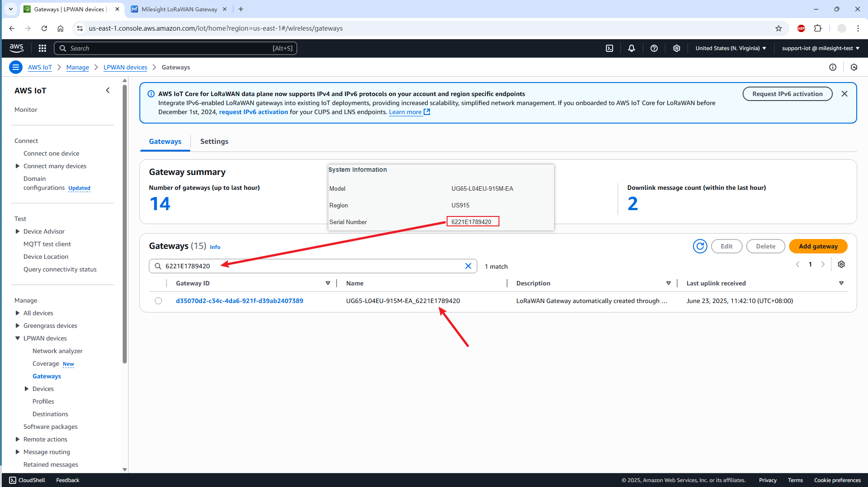Click the Add gateway button
The width and height of the screenshot is (868, 487).
(x=818, y=246)
